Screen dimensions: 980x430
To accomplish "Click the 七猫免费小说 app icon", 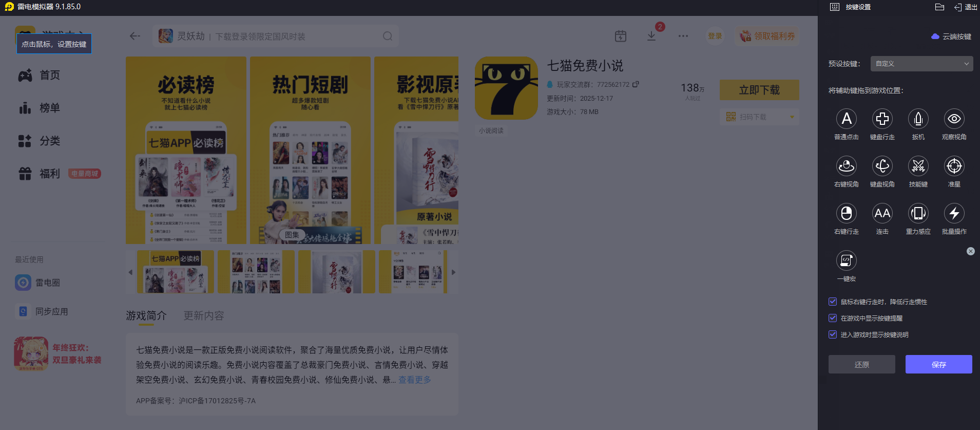I will tap(507, 88).
